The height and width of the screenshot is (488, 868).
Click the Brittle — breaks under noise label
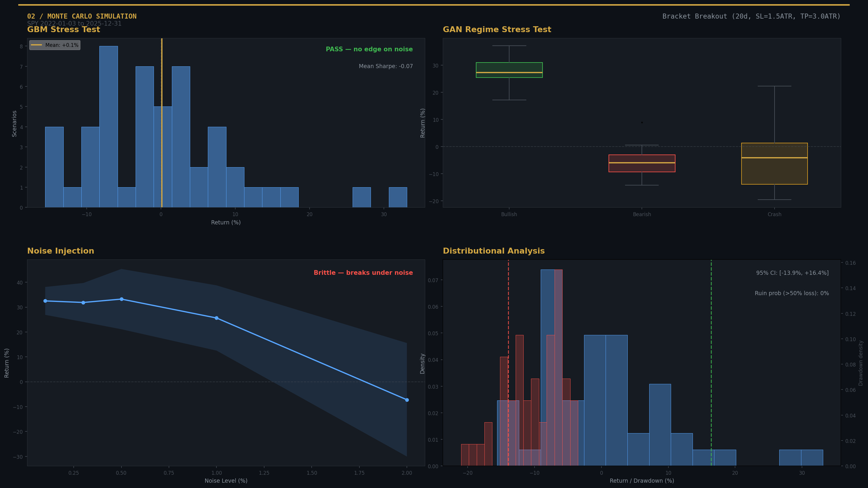coord(363,273)
